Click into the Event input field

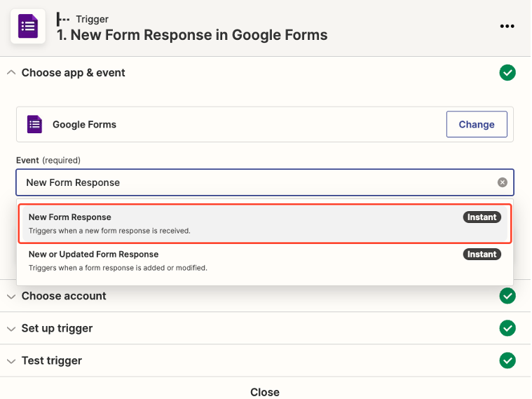point(265,182)
